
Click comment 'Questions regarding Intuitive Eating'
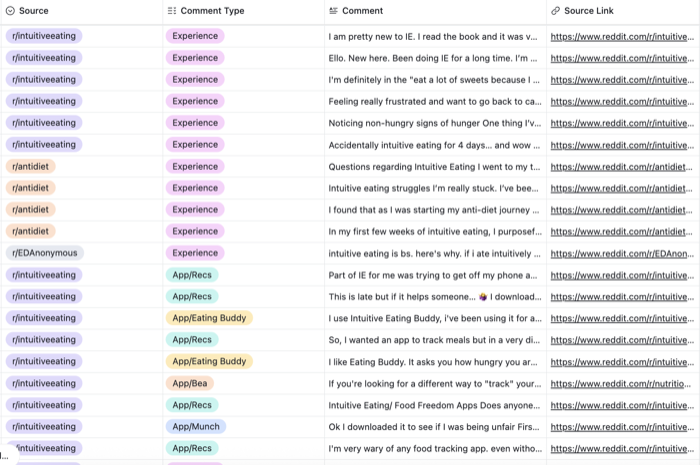(434, 167)
